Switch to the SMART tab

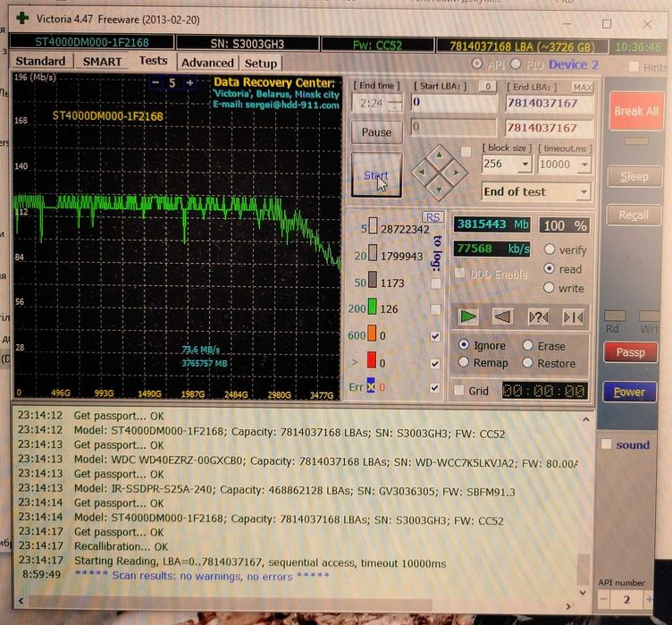pyautogui.click(x=102, y=62)
